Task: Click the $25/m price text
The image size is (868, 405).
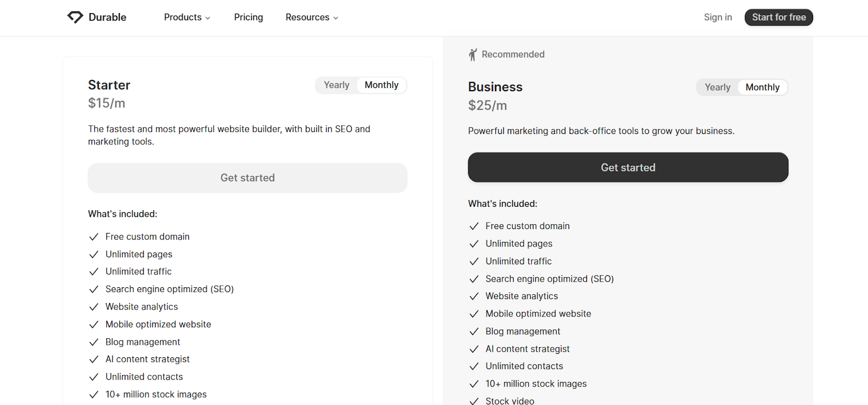Action: 488,105
